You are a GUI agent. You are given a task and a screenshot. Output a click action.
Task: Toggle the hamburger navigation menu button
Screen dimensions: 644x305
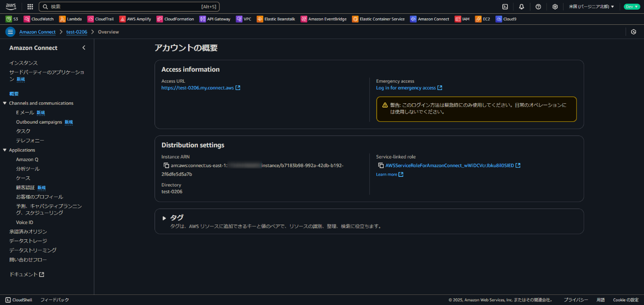[x=10, y=32]
